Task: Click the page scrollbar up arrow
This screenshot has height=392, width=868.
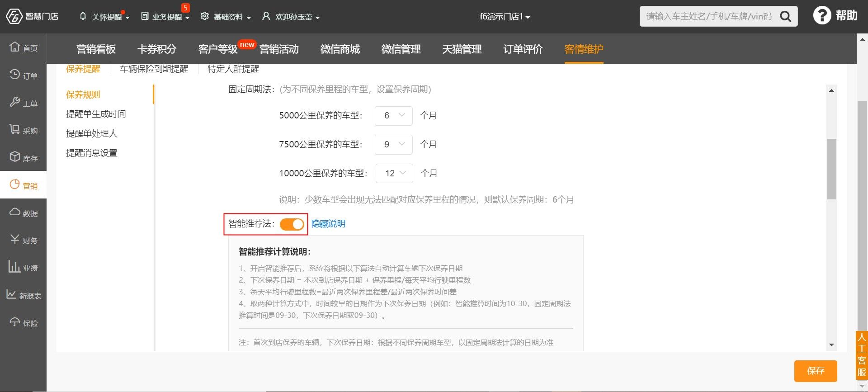Action: pyautogui.click(x=863, y=39)
